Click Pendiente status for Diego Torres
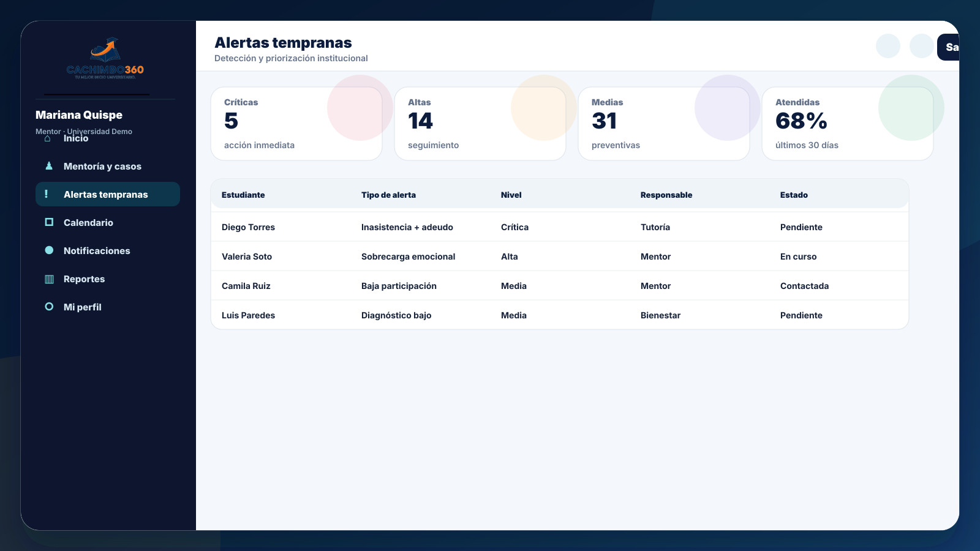980x551 pixels. coord(801,227)
